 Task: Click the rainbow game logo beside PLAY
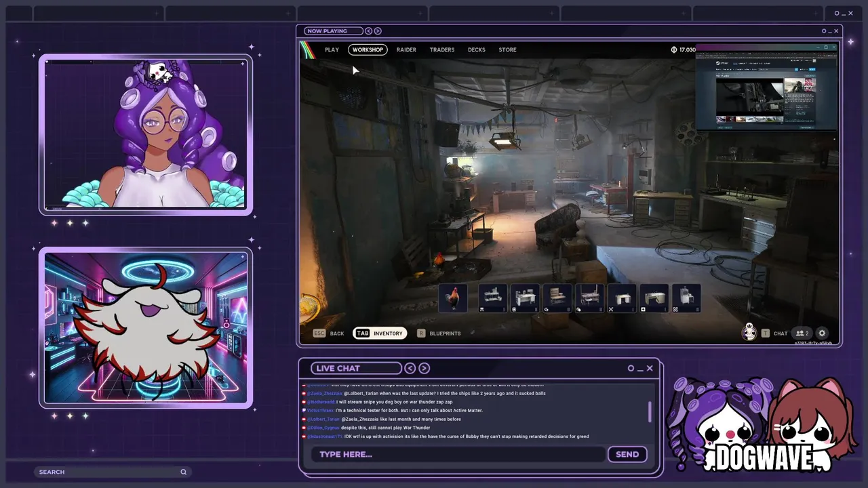coord(308,49)
